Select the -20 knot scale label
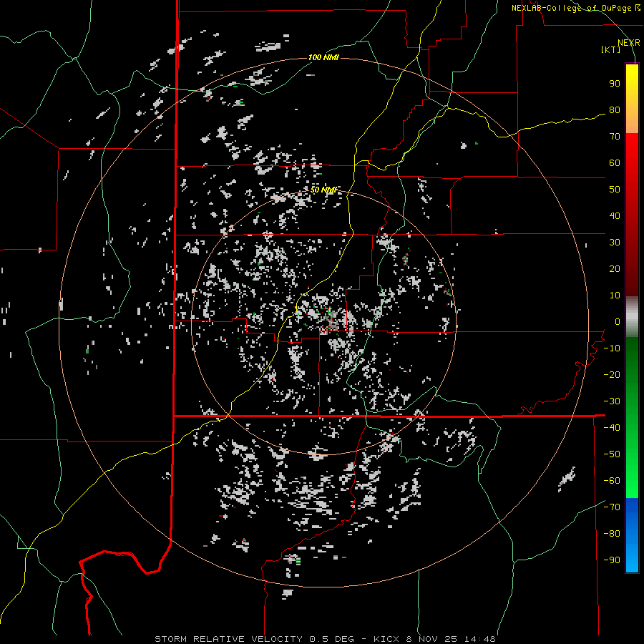 click(x=612, y=375)
